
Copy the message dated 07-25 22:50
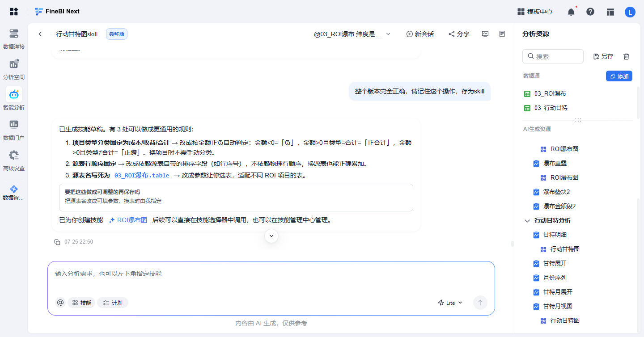tap(57, 242)
